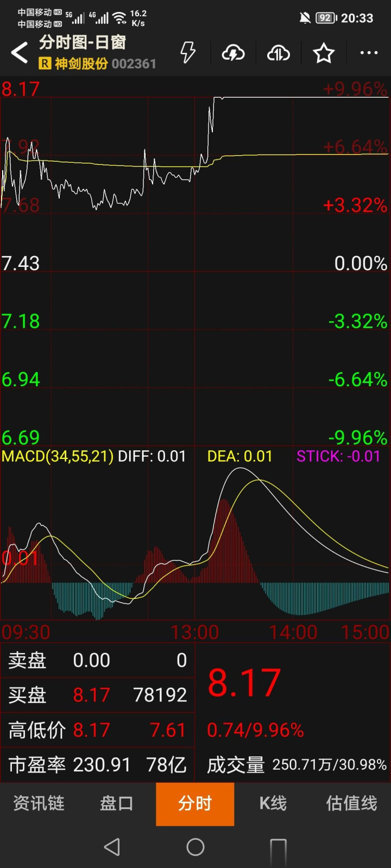The width and height of the screenshot is (391, 868).
Task: Tap the yellow R badge beside stock name
Action: (x=45, y=64)
